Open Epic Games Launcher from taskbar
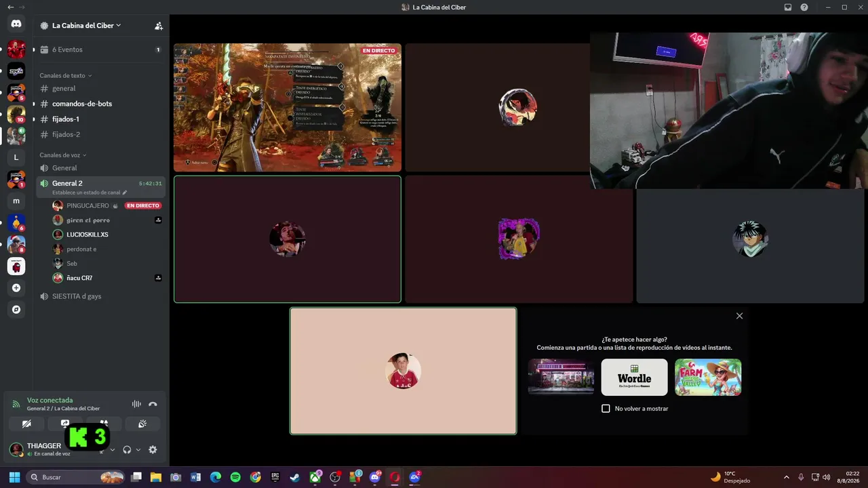This screenshot has height=488, width=868. pyautogui.click(x=275, y=477)
